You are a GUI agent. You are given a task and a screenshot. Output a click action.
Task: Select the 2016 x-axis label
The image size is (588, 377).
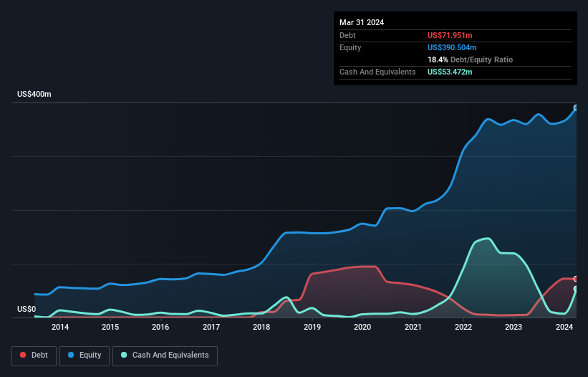pyautogui.click(x=160, y=327)
